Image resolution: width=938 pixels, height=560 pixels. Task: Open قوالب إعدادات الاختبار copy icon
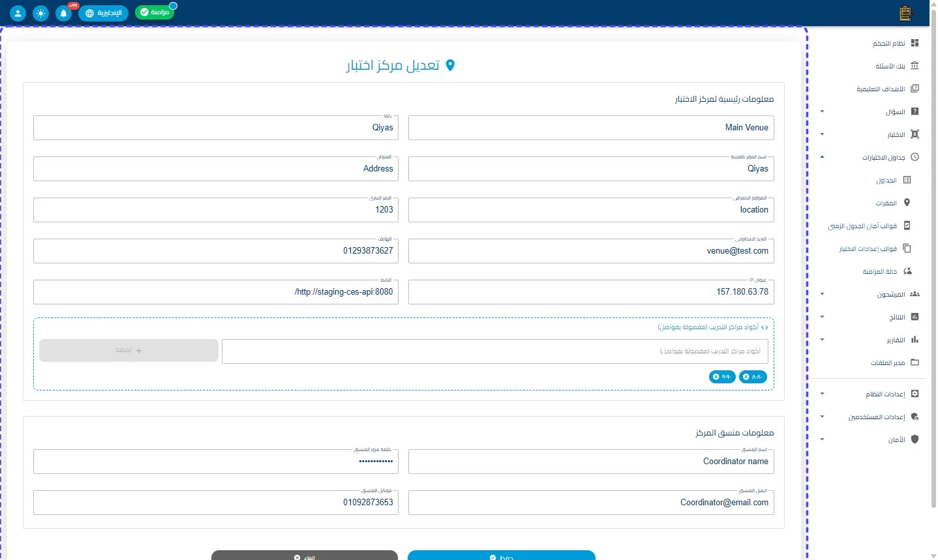tap(907, 248)
